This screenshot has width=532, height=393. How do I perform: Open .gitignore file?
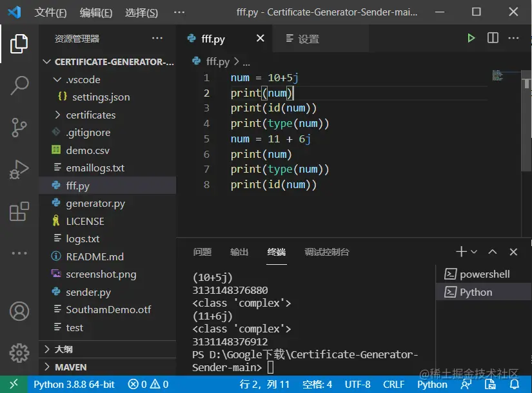[x=107, y=133]
